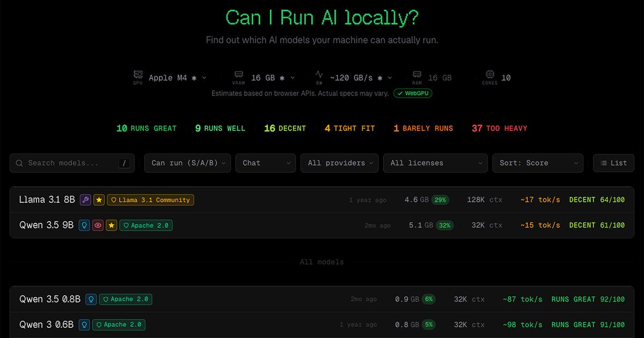
Task: Click Apache 2.0 badge on Qwen 3.5 9B
Action: 145,225
